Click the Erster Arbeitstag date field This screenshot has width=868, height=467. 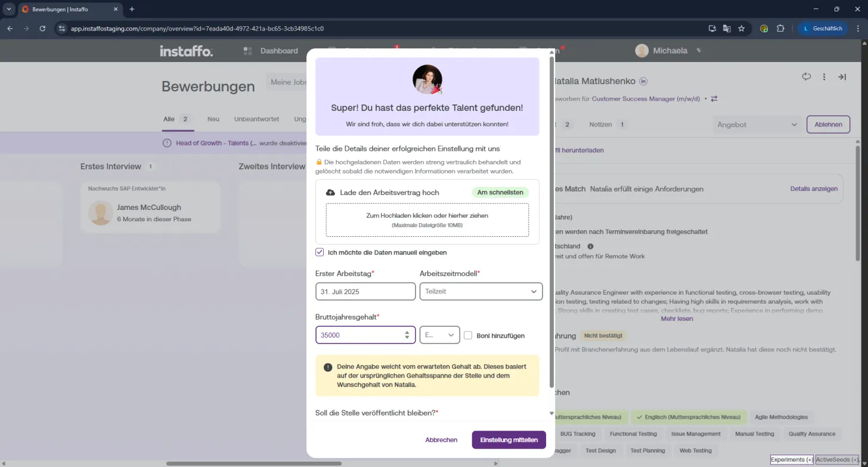365,292
